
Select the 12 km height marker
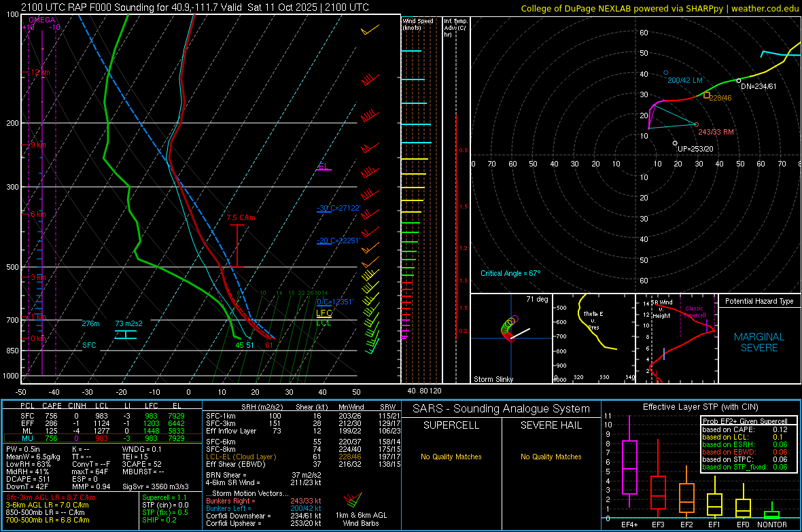point(40,72)
